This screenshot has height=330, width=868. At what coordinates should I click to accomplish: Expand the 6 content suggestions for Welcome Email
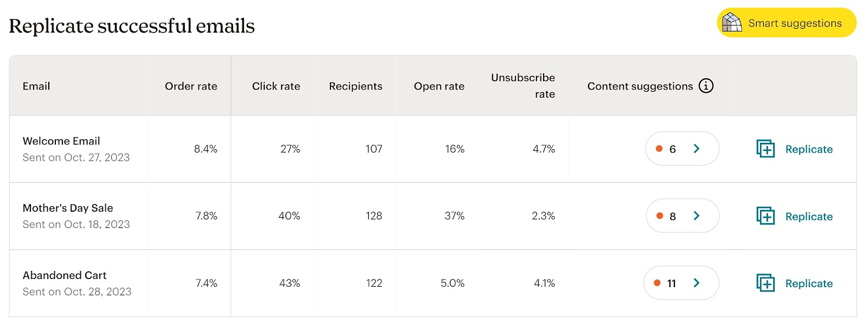(x=697, y=148)
